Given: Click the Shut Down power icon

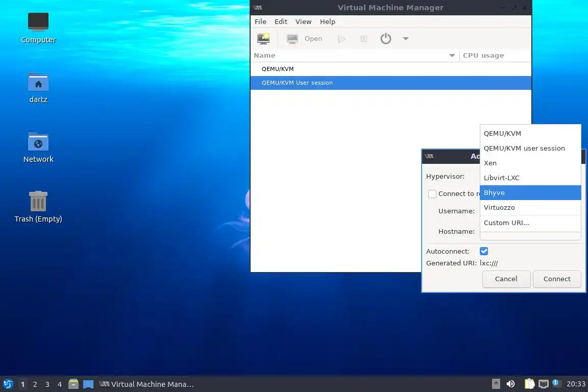Looking at the screenshot, I should (x=385, y=39).
